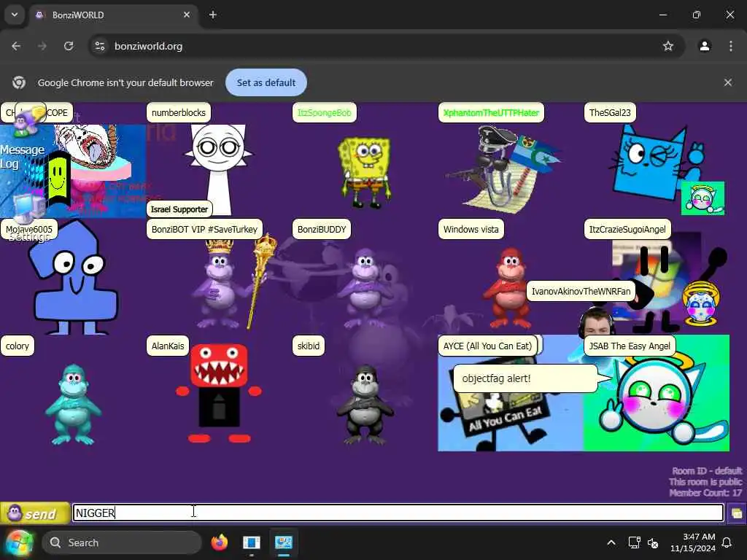747x560 pixels.
Task: Click the black skibid gorilla
Action: (x=365, y=404)
